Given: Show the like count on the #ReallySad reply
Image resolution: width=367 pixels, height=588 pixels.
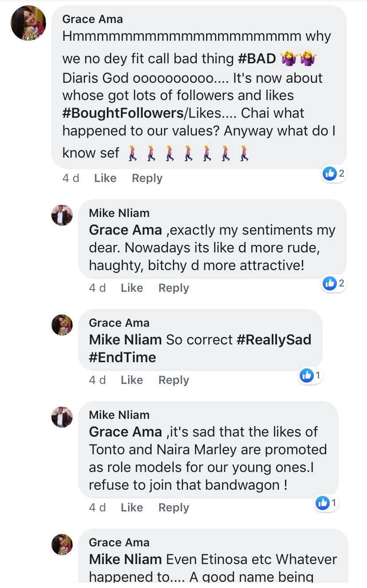Looking at the screenshot, I should 310,375.
